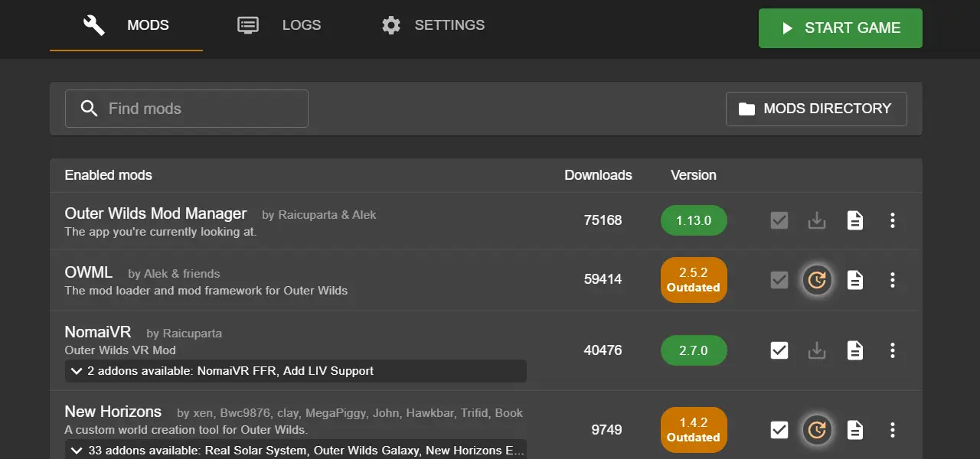
Task: Click the NomaiVR 2.7.0 version badge
Action: [694, 350]
